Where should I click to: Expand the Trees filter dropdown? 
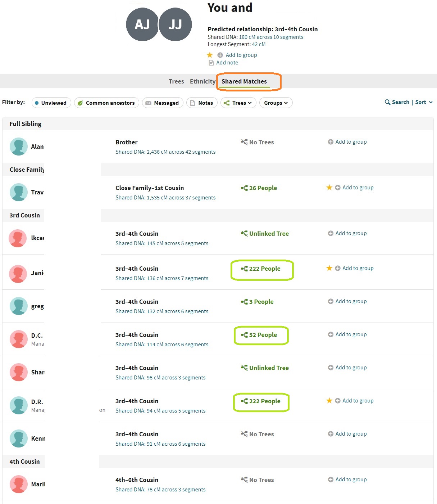point(238,103)
